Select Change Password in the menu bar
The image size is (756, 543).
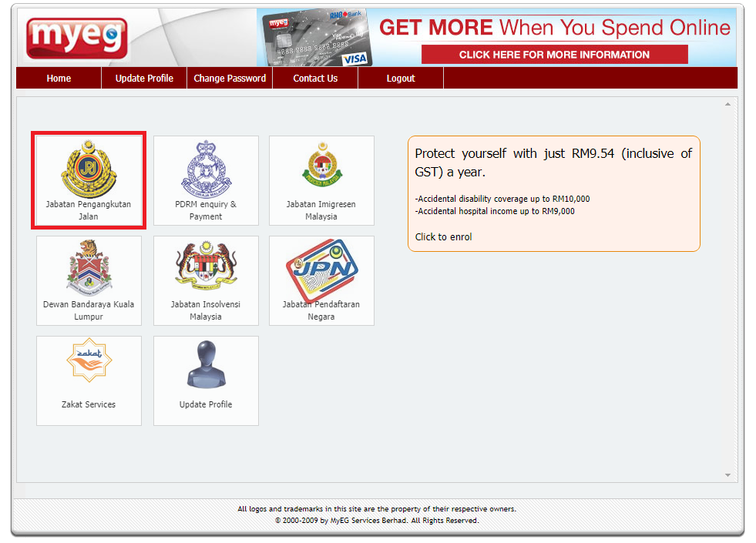(x=230, y=78)
